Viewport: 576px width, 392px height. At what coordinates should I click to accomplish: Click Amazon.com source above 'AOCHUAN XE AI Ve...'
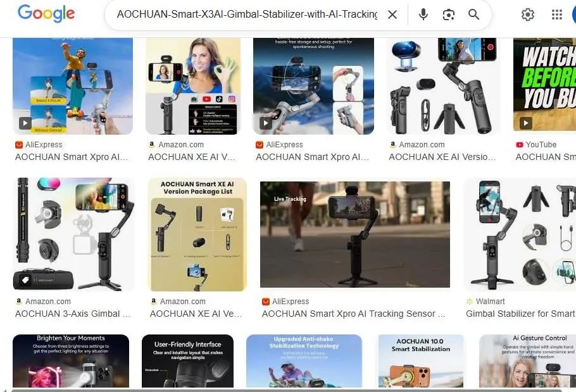point(182,302)
